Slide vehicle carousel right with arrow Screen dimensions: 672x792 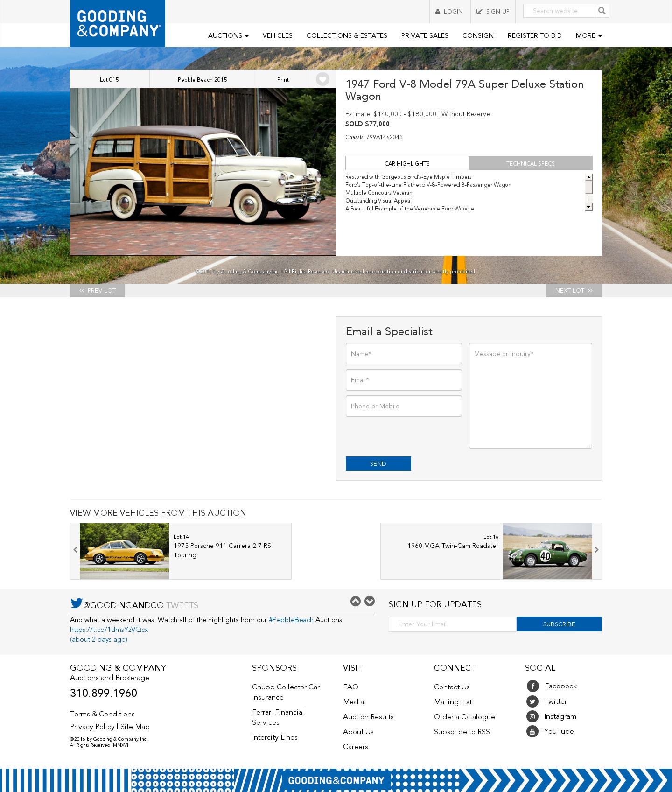click(x=596, y=550)
